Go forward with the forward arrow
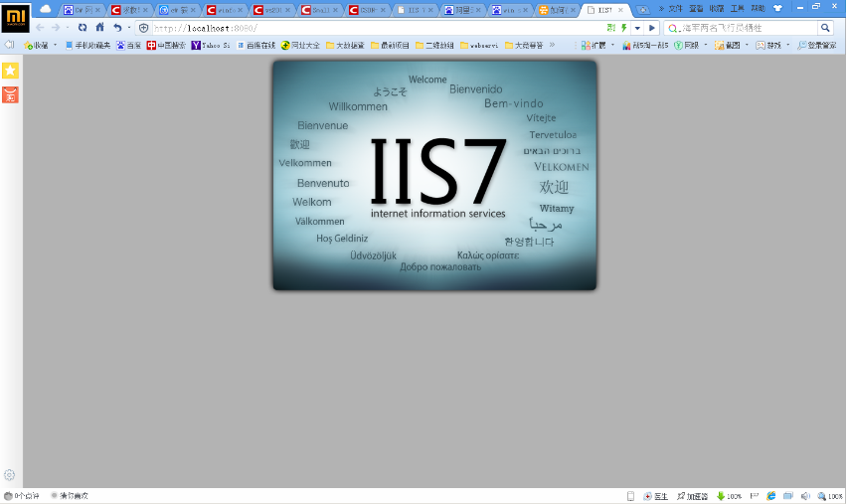 tap(56, 28)
